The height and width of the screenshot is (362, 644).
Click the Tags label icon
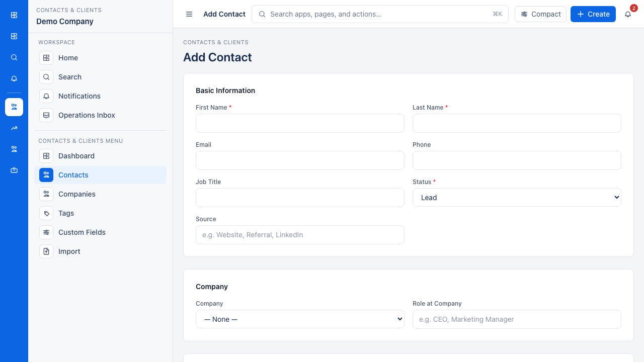coord(46,213)
